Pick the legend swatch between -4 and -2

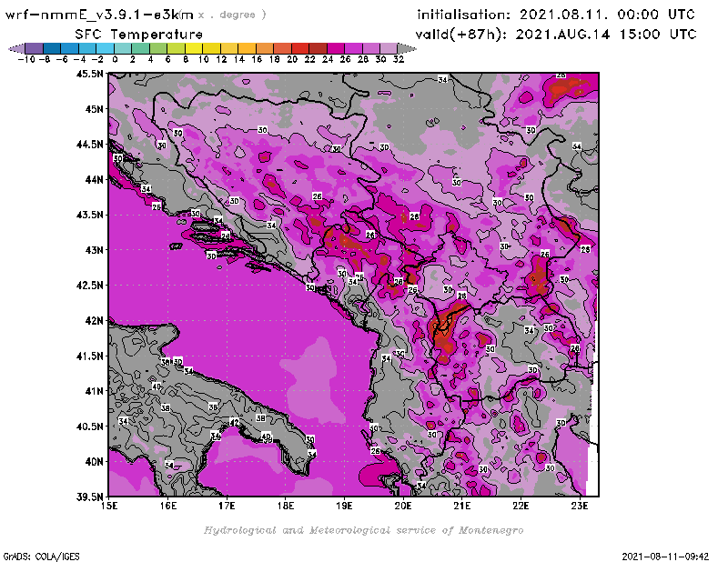click(x=87, y=49)
